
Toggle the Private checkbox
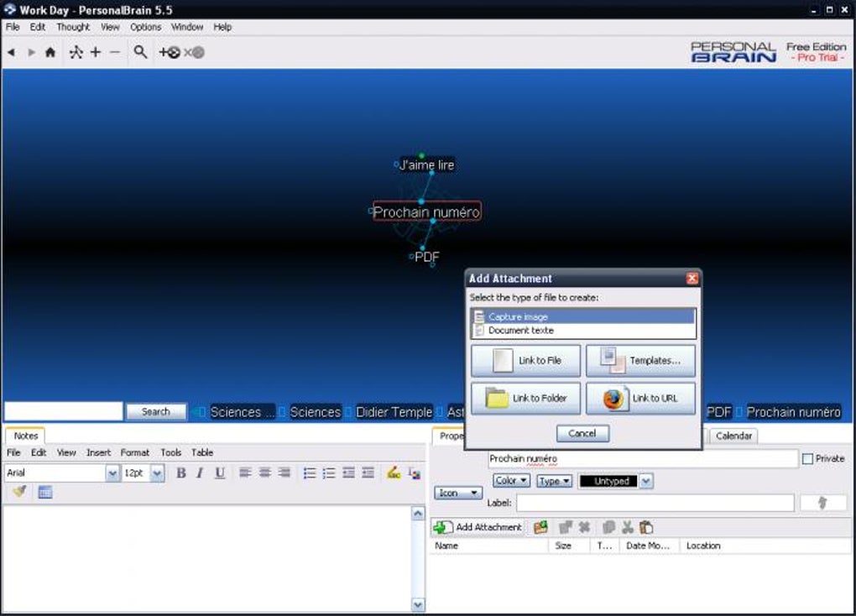click(x=807, y=459)
